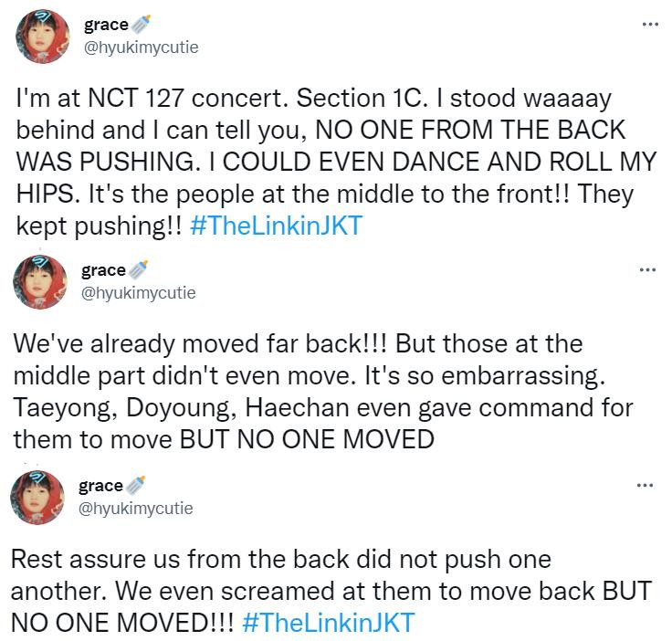Click @hyukimycutie handle on the "Rest assure" tweet
Screen dimensions: 672x641
coord(136,508)
